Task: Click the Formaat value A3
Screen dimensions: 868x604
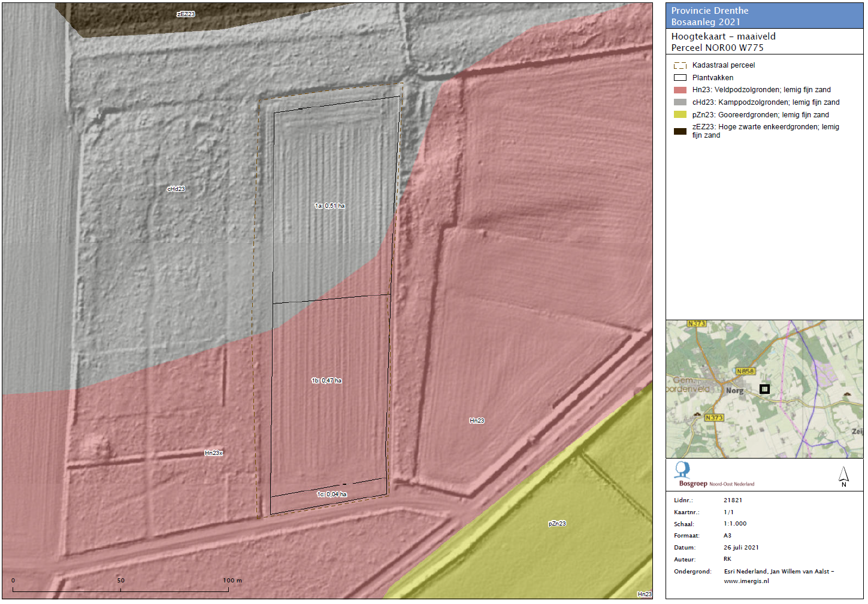Action: [x=727, y=536]
